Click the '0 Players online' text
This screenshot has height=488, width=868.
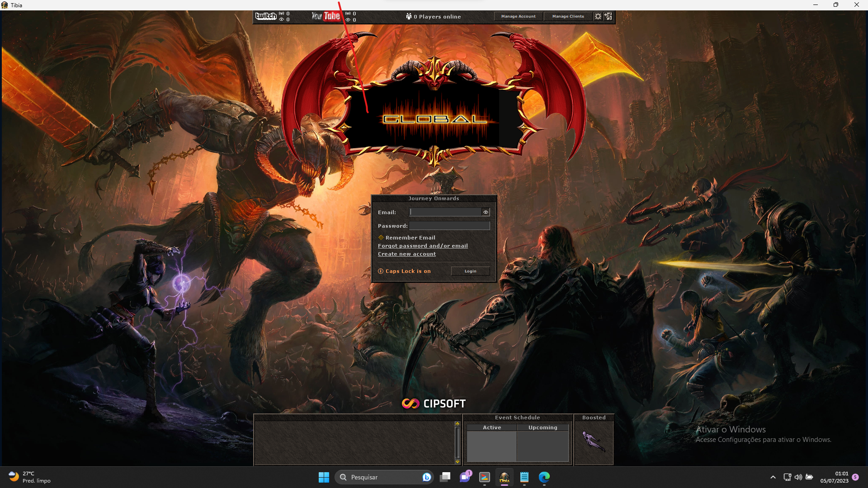click(x=437, y=17)
